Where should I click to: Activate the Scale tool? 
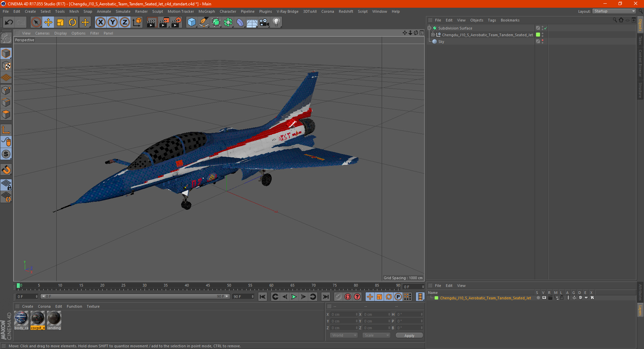click(60, 22)
